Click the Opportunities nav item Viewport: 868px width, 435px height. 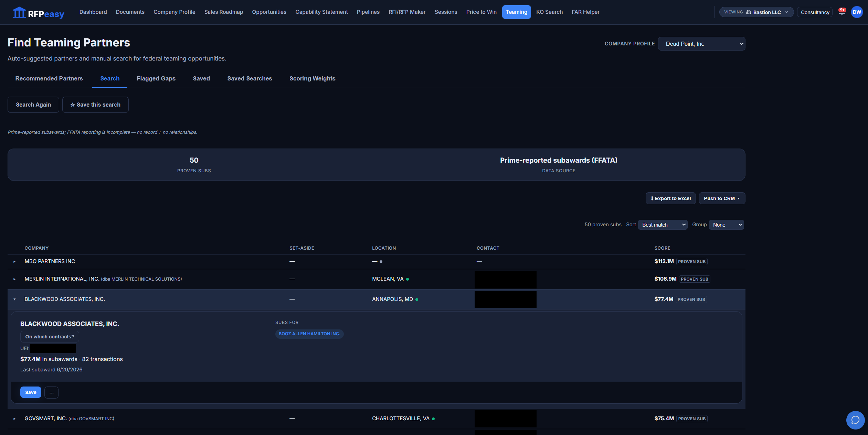click(x=269, y=12)
